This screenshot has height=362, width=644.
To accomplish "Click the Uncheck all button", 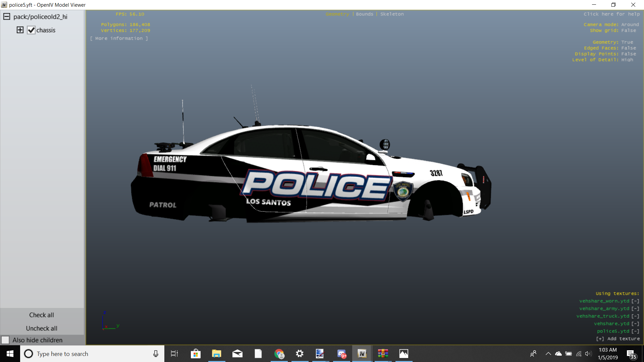I will 42,328.
